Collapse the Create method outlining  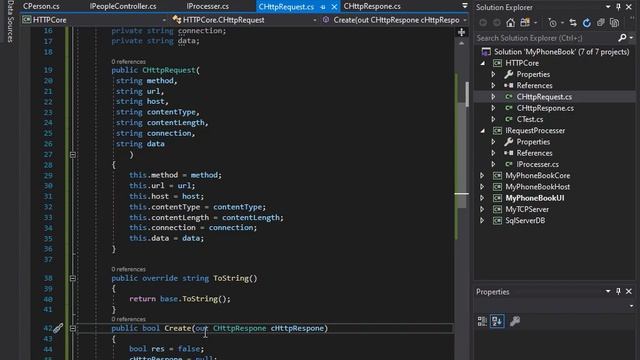click(73, 328)
